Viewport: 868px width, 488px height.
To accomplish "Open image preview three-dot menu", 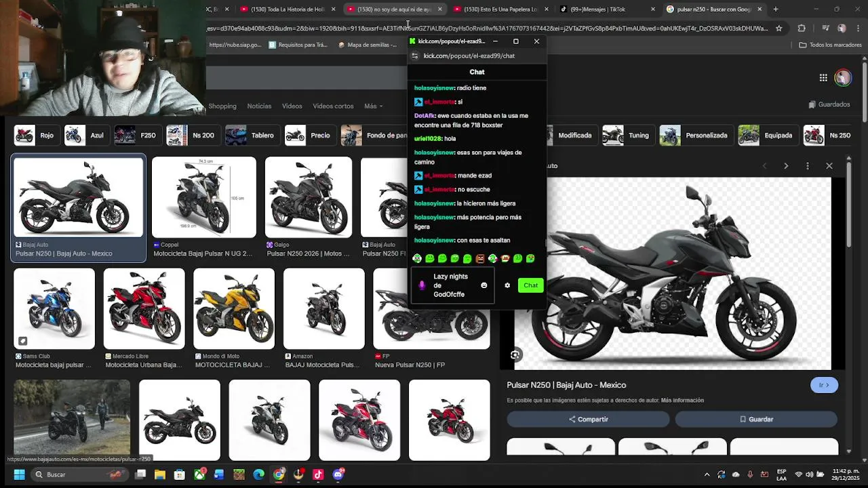I will (x=808, y=166).
